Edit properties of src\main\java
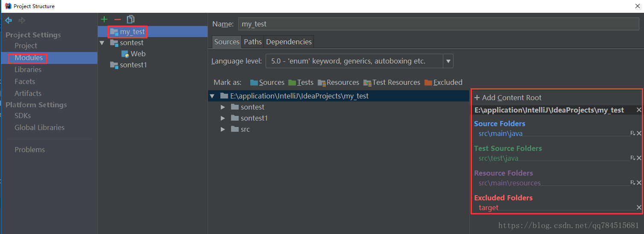 (633, 133)
